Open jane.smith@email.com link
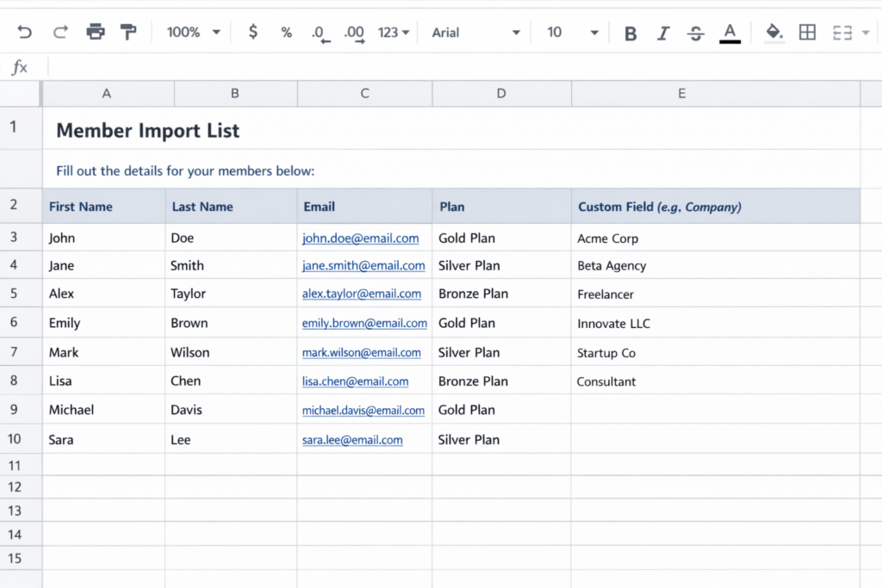882x588 pixels. click(x=363, y=265)
